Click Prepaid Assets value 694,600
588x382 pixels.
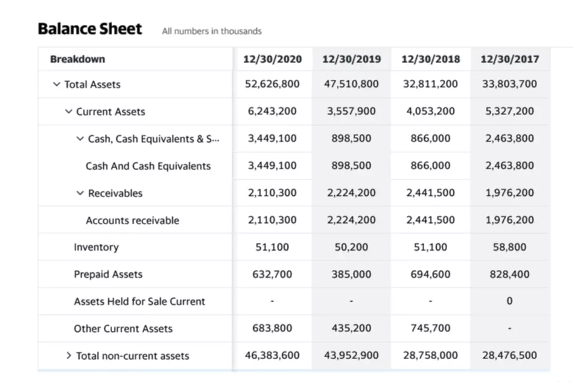tap(431, 274)
